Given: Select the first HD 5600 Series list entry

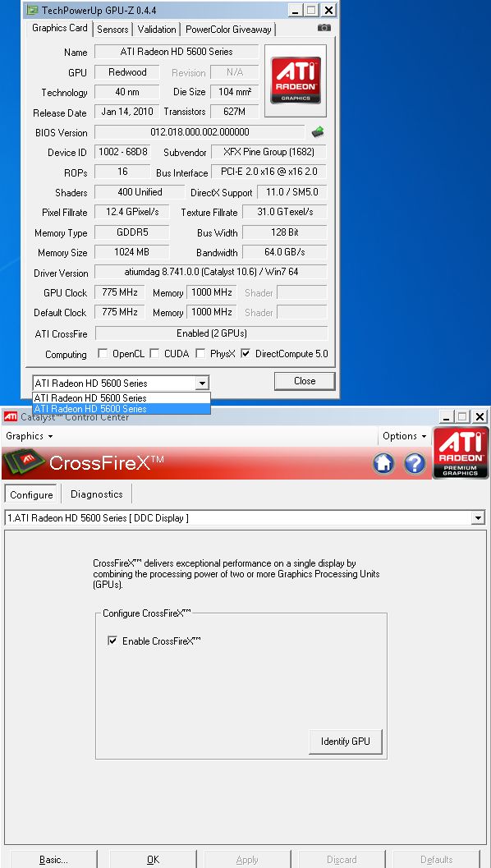Looking at the screenshot, I should point(122,398).
